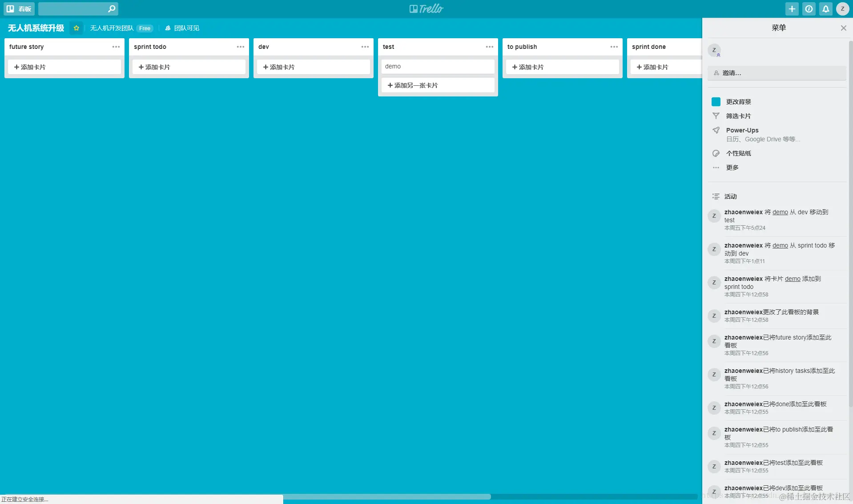
Task: Click avatar beside test list added activity
Action: pos(714,467)
